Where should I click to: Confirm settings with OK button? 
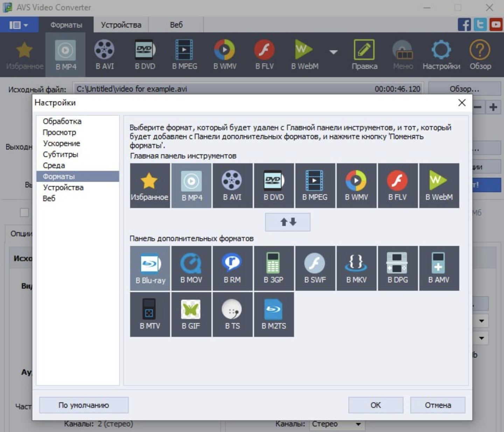tap(376, 405)
